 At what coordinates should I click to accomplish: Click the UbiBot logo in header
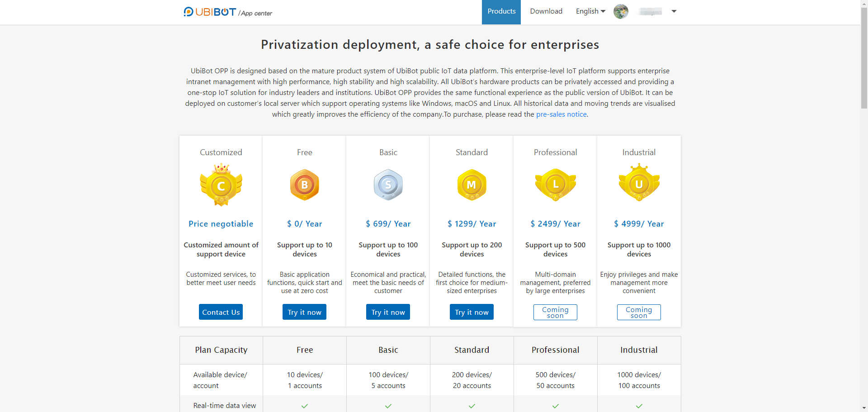pos(210,12)
